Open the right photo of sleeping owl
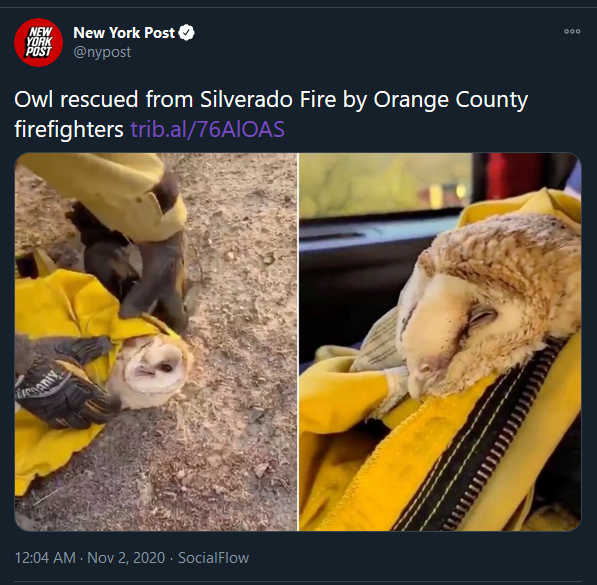Viewport: 597px width, 585px height. [x=440, y=342]
